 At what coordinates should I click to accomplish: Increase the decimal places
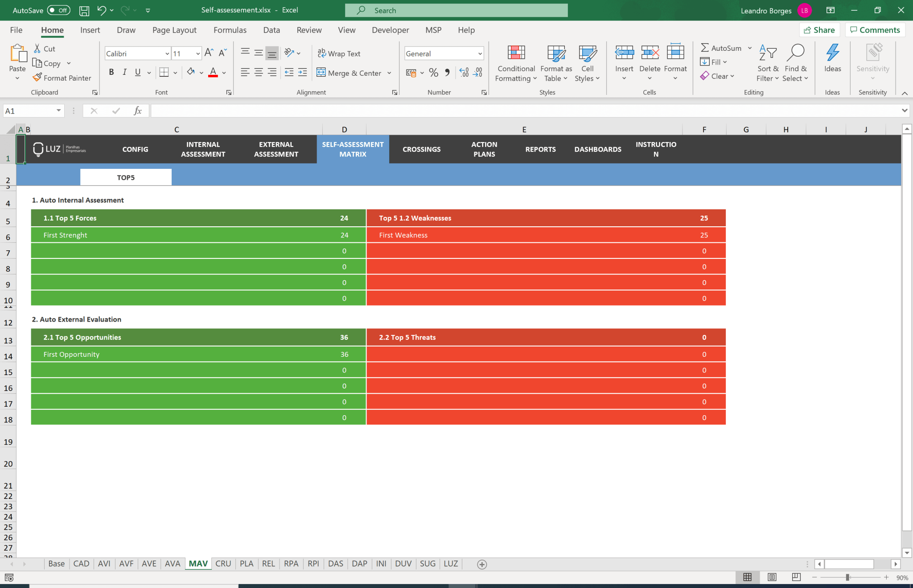coord(465,73)
